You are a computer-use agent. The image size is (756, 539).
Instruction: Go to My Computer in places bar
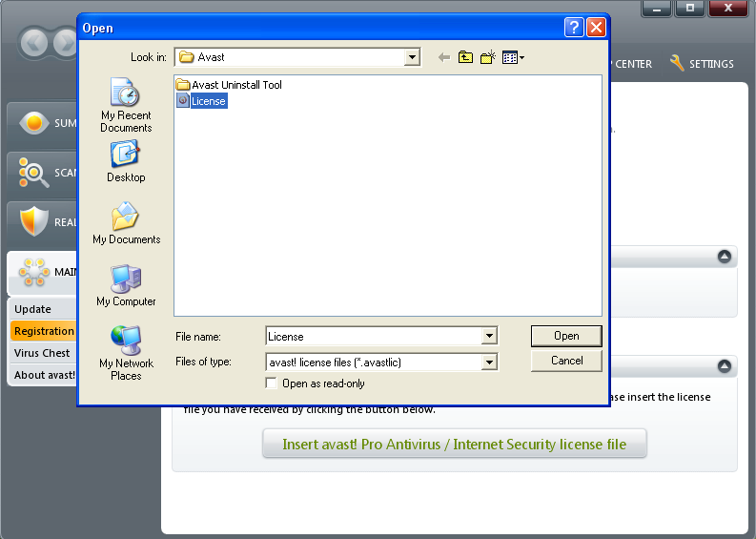[126, 285]
